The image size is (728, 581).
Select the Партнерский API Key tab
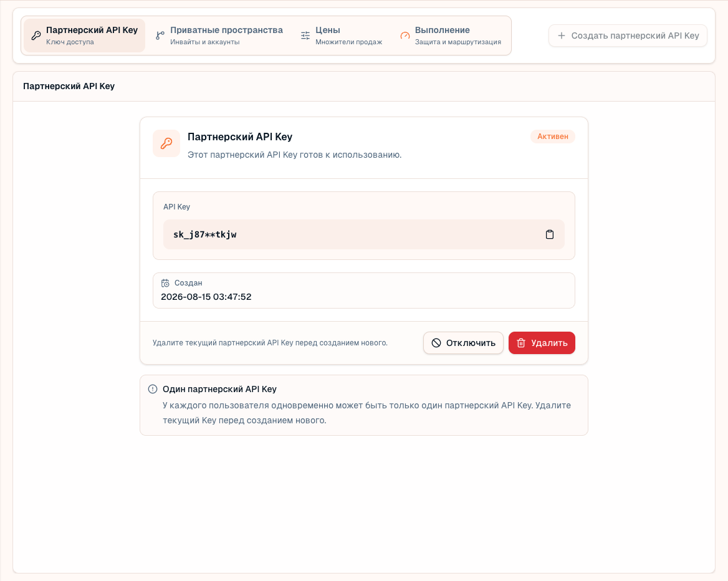(x=85, y=36)
